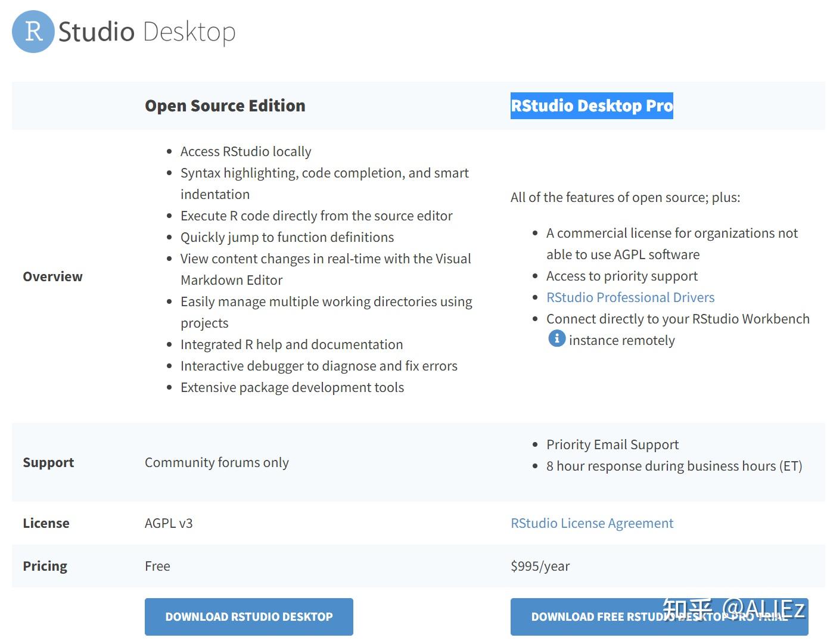Click the 'License' row label
This screenshot has width=827, height=644.
click(x=46, y=523)
